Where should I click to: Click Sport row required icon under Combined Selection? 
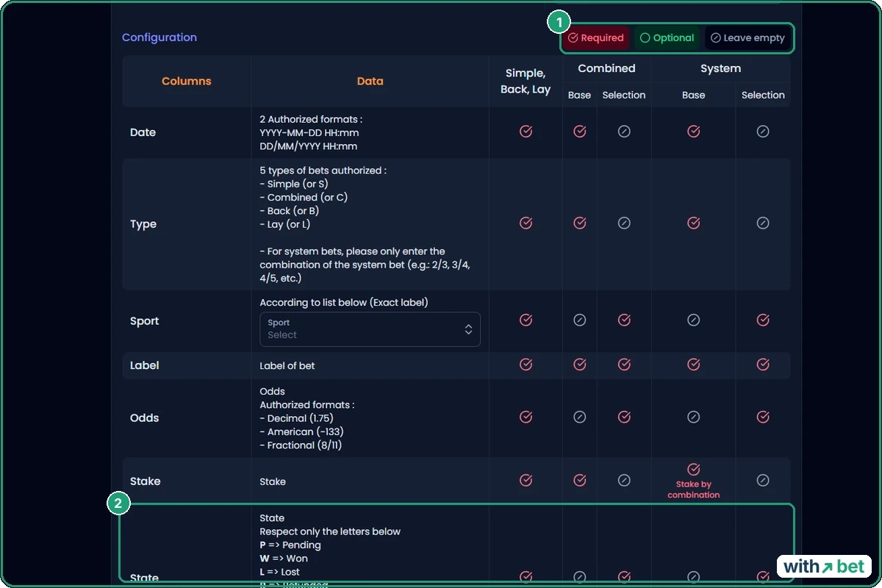(x=624, y=320)
